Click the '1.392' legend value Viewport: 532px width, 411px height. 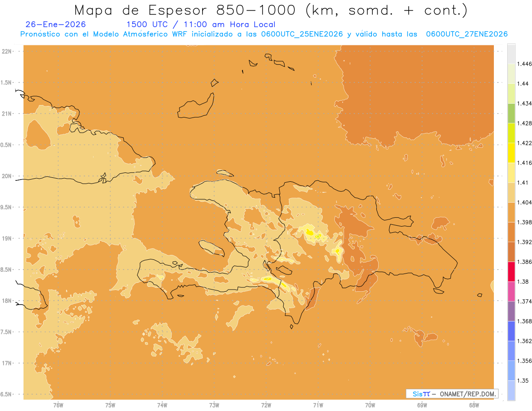click(x=525, y=242)
